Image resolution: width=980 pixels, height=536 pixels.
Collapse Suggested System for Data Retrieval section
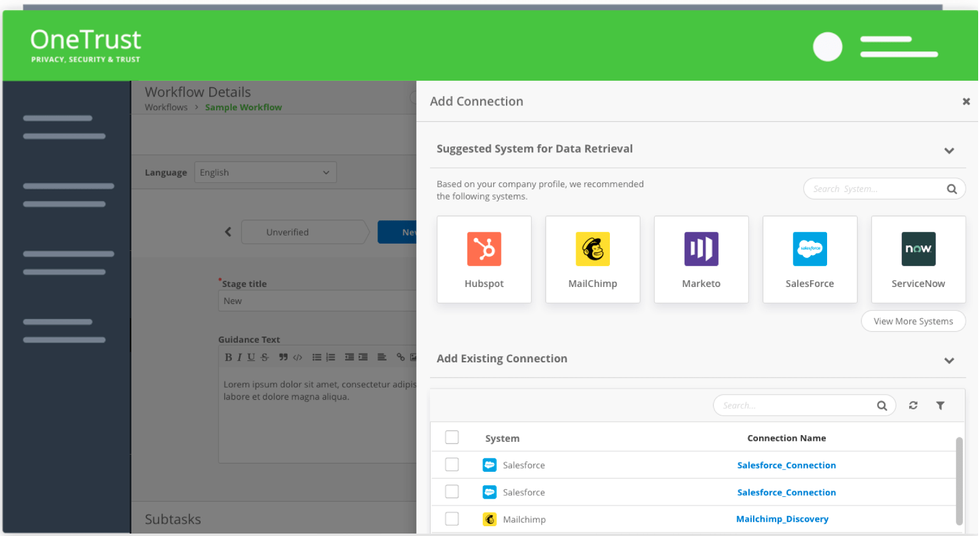pyautogui.click(x=949, y=151)
